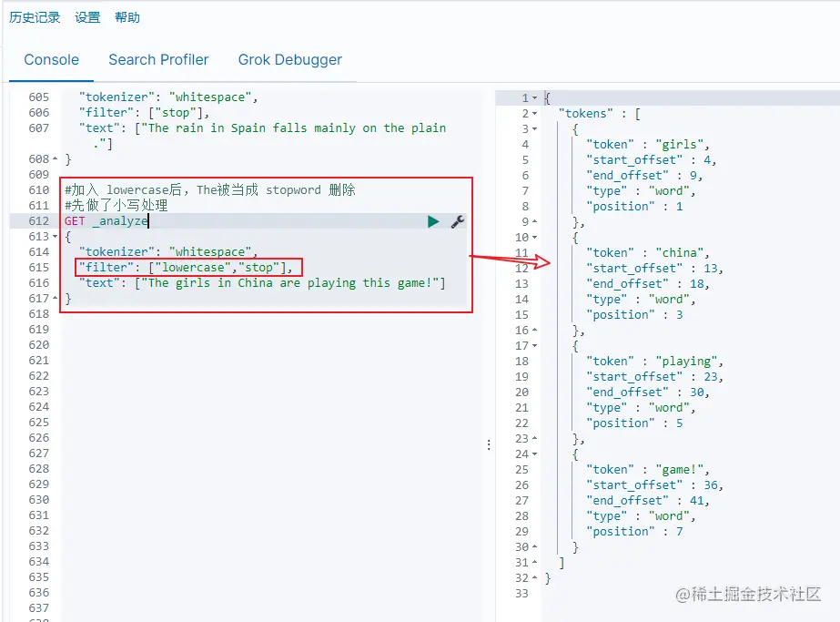Collapse the girls token object at output line 3

tap(534, 129)
